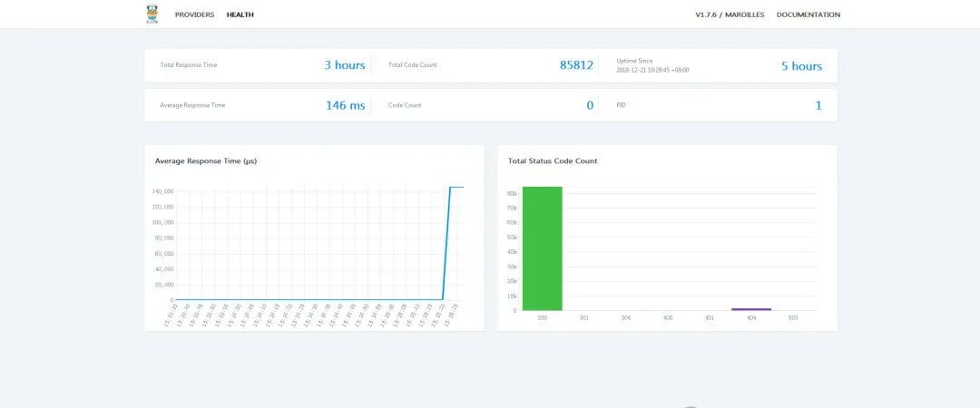Click the Average Response Time (µs) chart title
Screen dimensions: 980x408
tap(206, 160)
